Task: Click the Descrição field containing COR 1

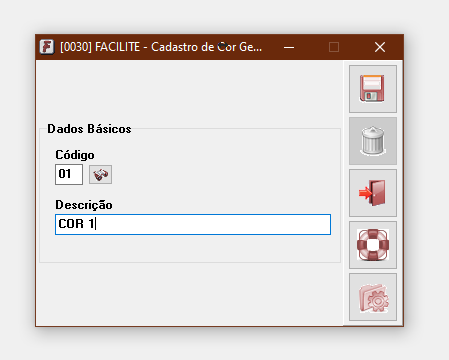Action: click(x=193, y=224)
